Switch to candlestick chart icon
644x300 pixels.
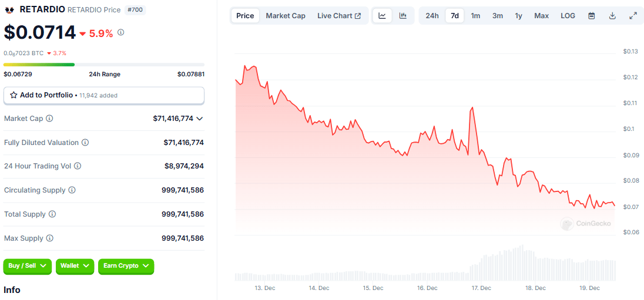tap(403, 16)
